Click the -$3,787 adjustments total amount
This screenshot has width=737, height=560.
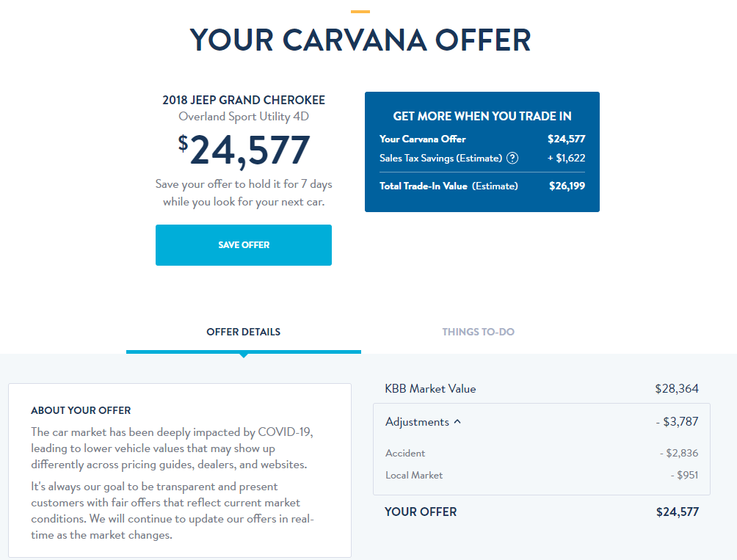[x=677, y=422]
